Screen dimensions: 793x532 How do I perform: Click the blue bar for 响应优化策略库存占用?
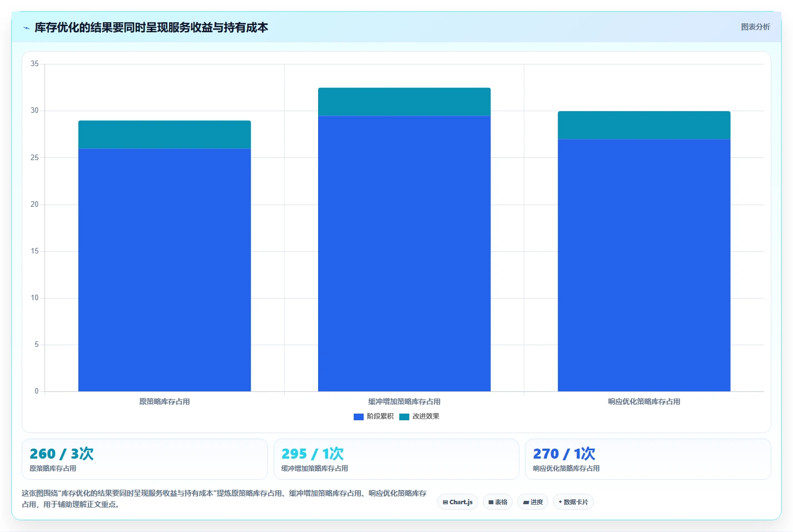644,265
